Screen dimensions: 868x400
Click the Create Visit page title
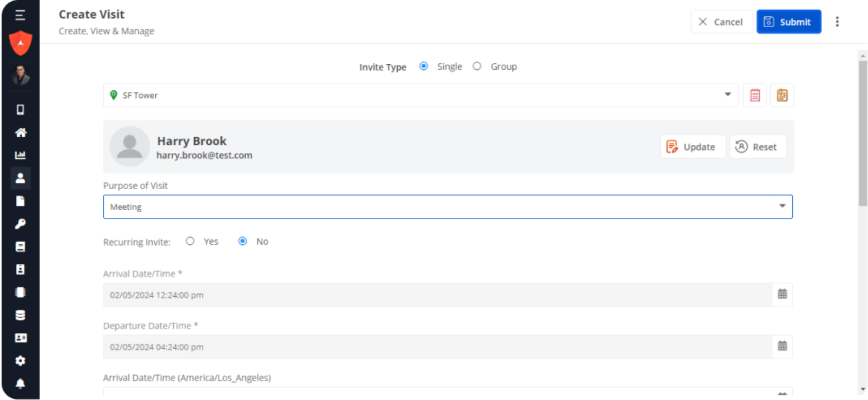[x=91, y=14]
